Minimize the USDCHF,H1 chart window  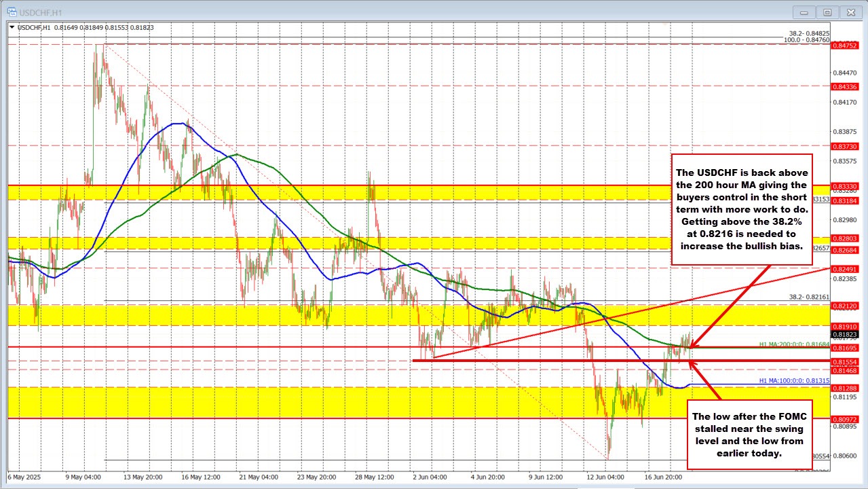(803, 12)
